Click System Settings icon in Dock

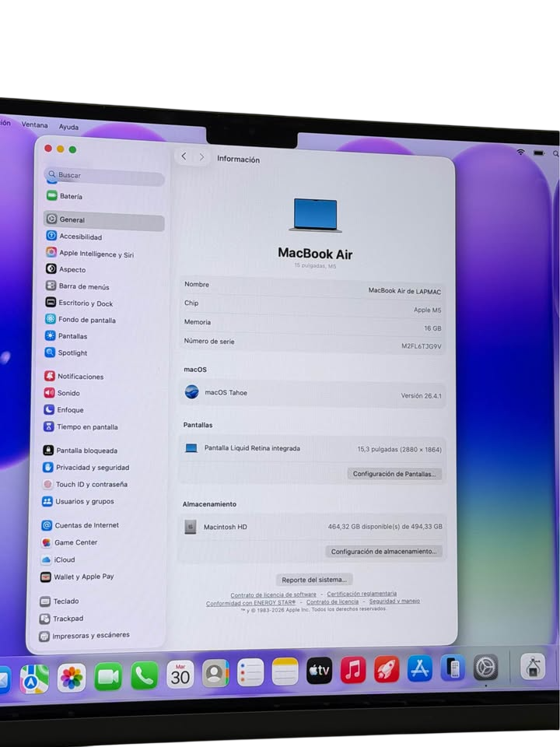(x=485, y=667)
